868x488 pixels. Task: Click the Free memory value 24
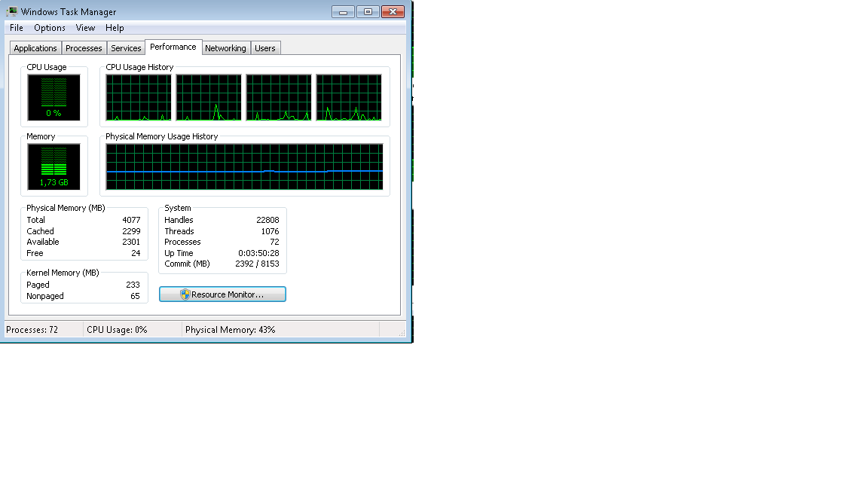(x=136, y=253)
